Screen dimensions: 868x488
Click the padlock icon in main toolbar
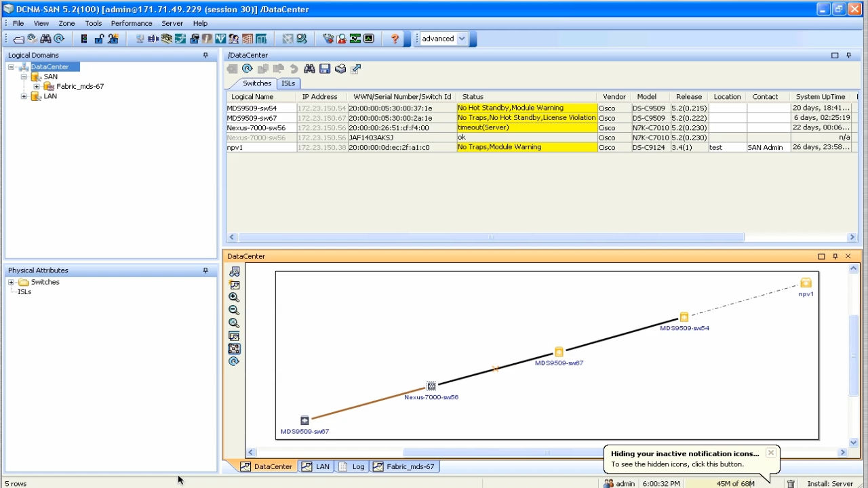click(x=99, y=39)
